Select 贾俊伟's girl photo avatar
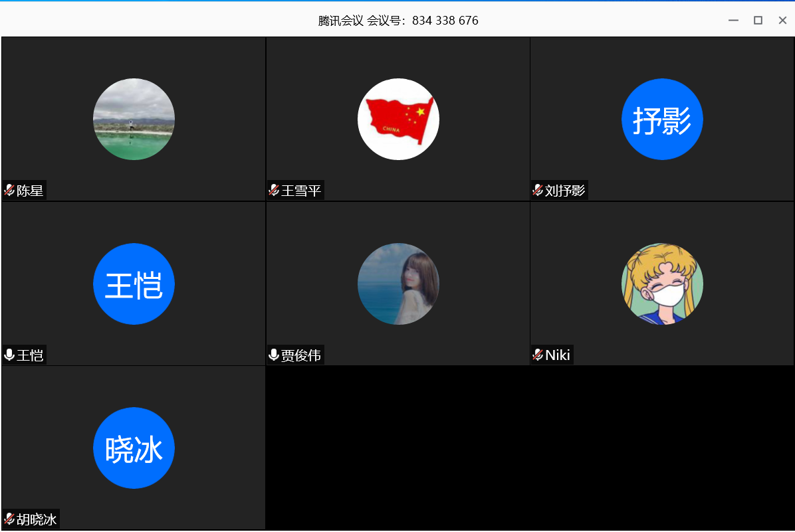795x532 pixels. click(398, 284)
